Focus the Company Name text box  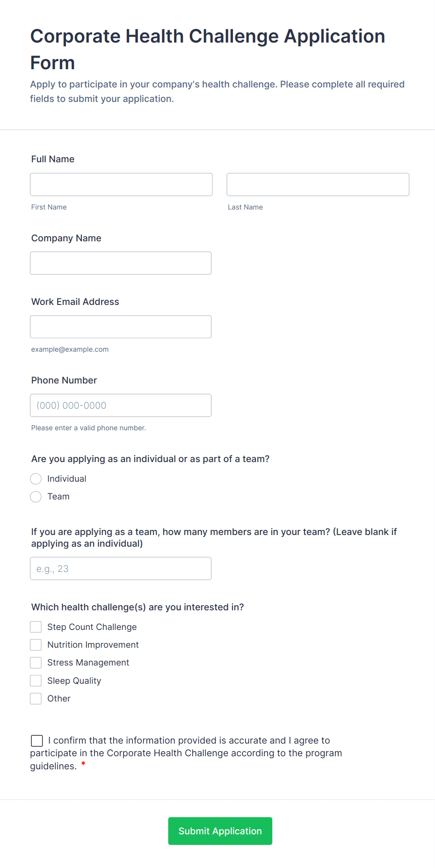tap(121, 263)
